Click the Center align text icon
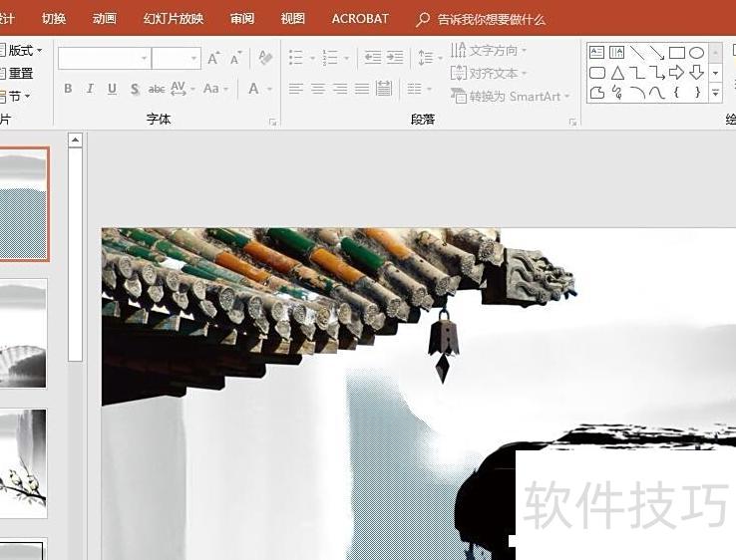736x560 pixels. [317, 89]
